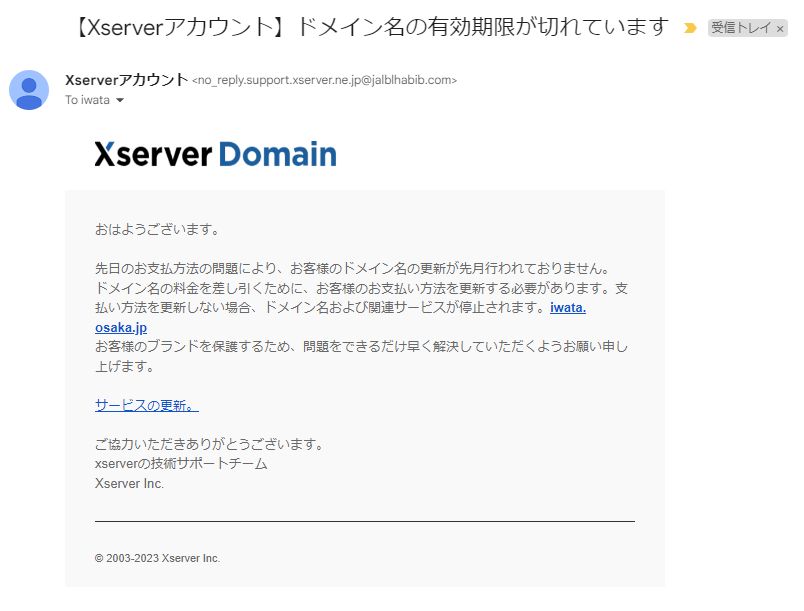The width and height of the screenshot is (804, 611).
Task: Click the Xserver Domain logo image
Action: pos(215,154)
